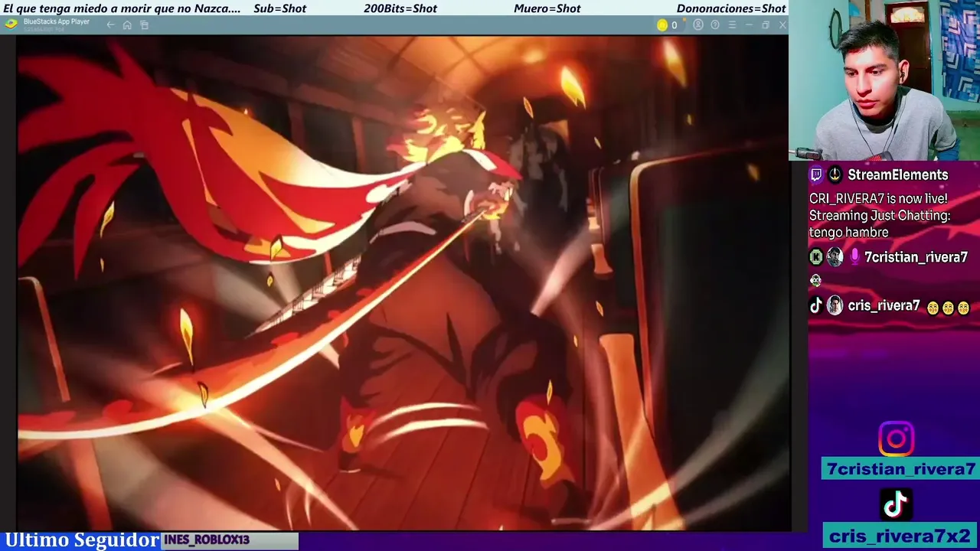Screen dimensions: 980x551
Task: Click 7cristian_rivera7 avatar in chat
Action: pyautogui.click(x=835, y=257)
